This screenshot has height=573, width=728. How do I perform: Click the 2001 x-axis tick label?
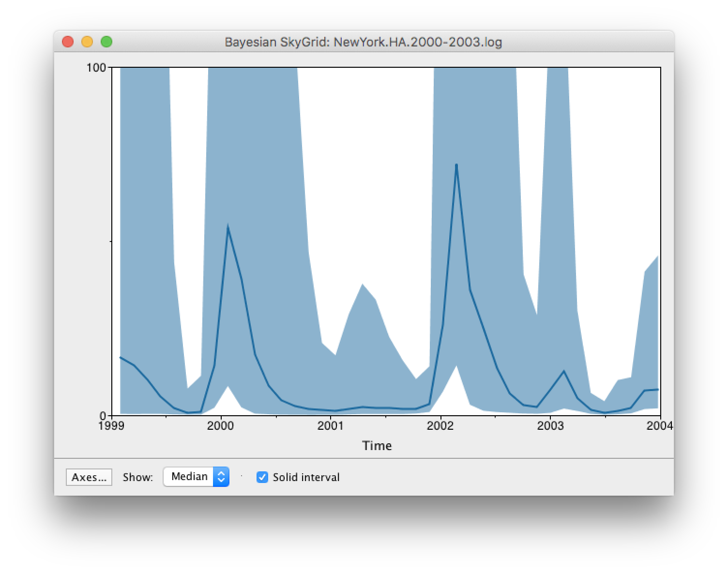point(331,425)
